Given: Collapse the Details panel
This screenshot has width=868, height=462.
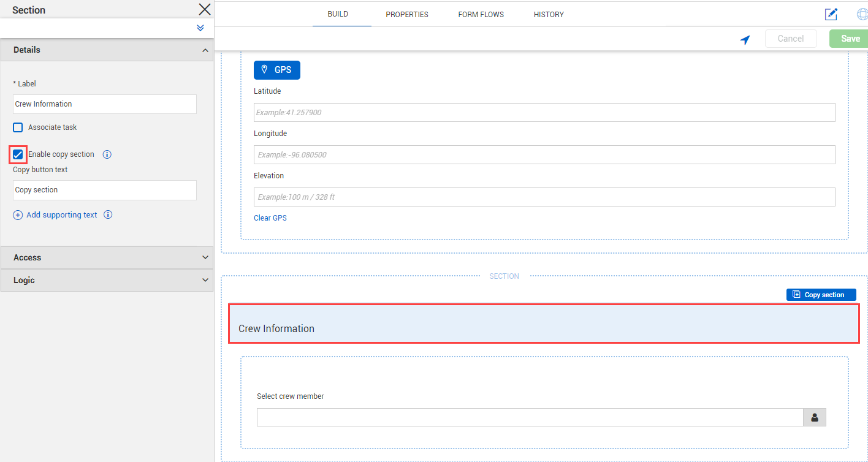Looking at the screenshot, I should tap(205, 50).
